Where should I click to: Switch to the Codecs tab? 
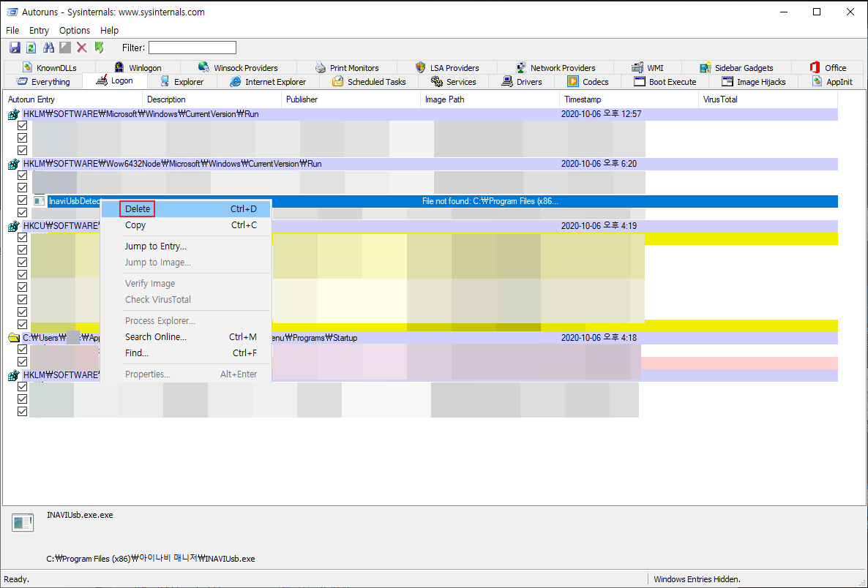[x=588, y=82]
